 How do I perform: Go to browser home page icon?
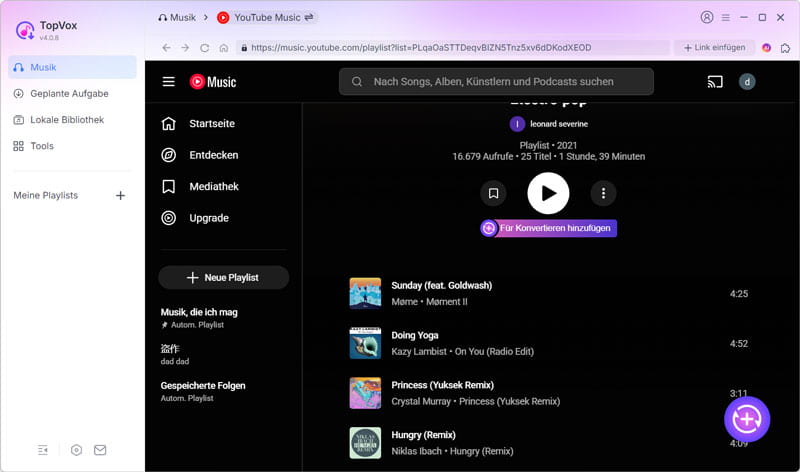(224, 47)
